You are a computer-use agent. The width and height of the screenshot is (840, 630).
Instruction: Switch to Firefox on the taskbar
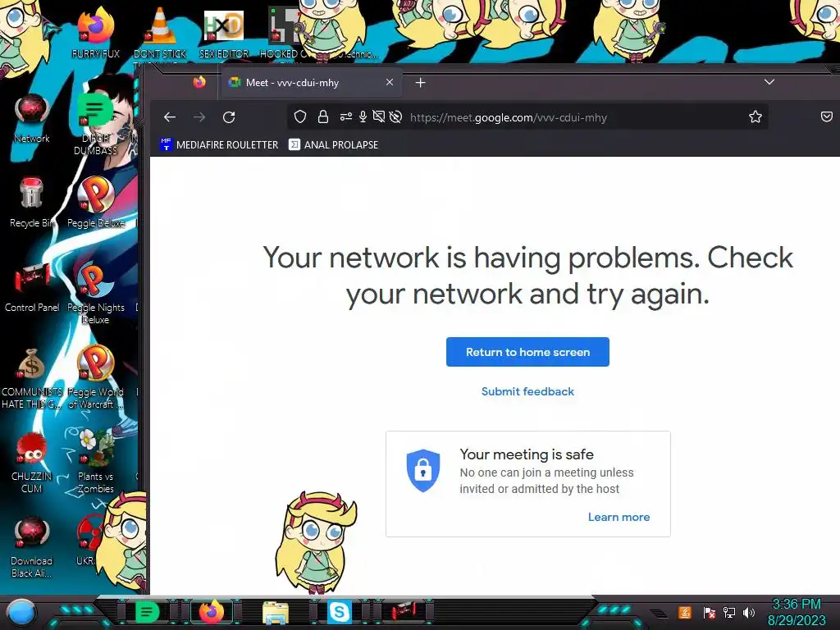(212, 612)
